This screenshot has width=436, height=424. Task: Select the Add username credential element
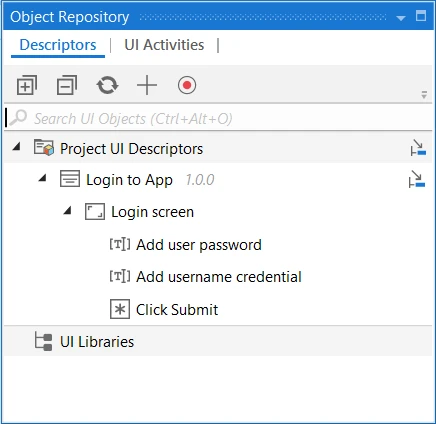tap(219, 277)
